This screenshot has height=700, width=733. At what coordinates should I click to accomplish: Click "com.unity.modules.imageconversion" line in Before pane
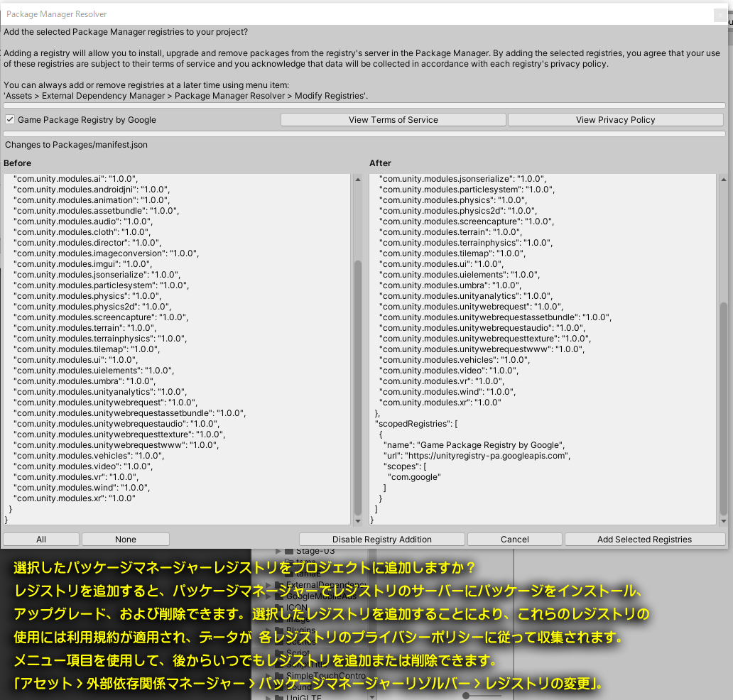(x=106, y=253)
